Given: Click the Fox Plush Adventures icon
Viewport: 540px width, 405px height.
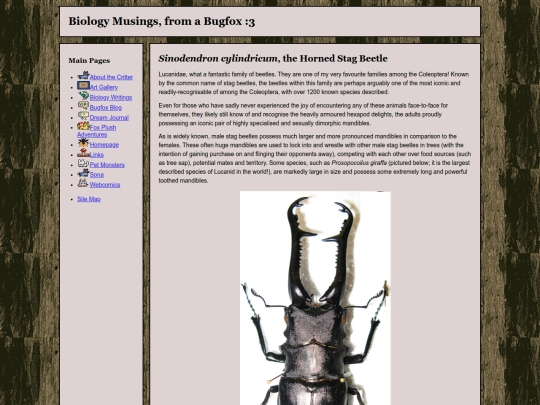Looking at the screenshot, I should point(83,126).
